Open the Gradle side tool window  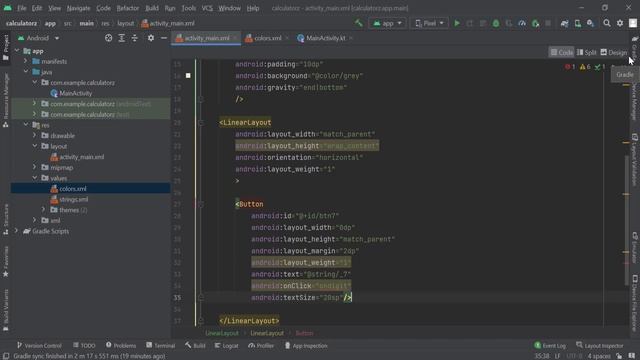point(635,48)
